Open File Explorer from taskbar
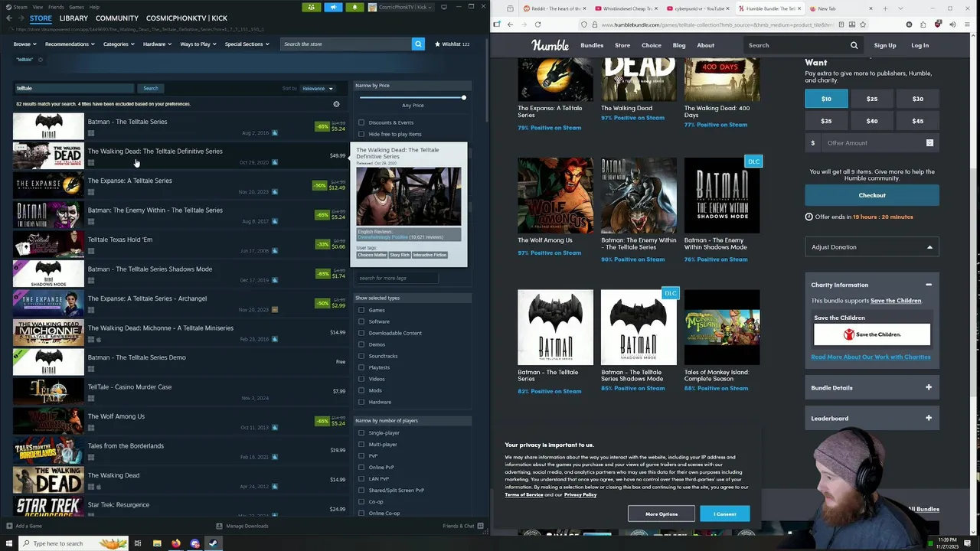 pos(157,543)
